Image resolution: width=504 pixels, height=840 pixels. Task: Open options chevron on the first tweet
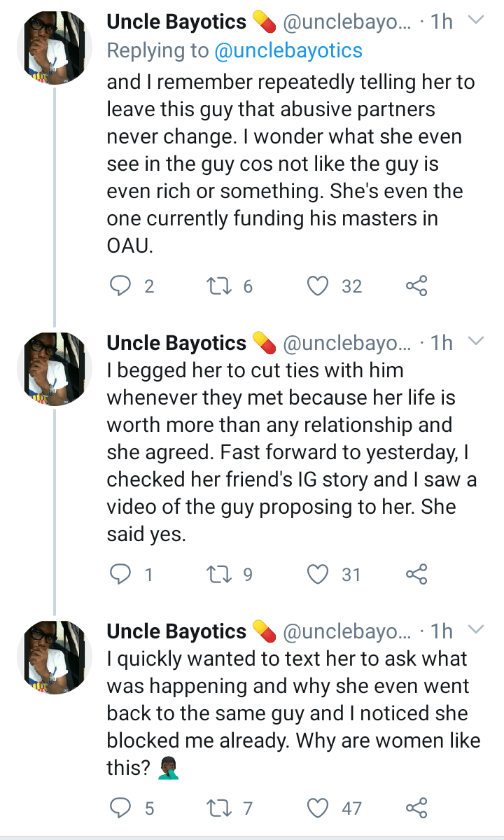point(476,22)
